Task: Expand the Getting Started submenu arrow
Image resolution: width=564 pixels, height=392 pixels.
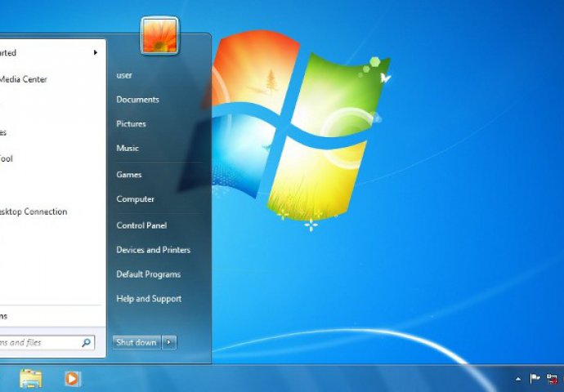Action: coord(96,53)
